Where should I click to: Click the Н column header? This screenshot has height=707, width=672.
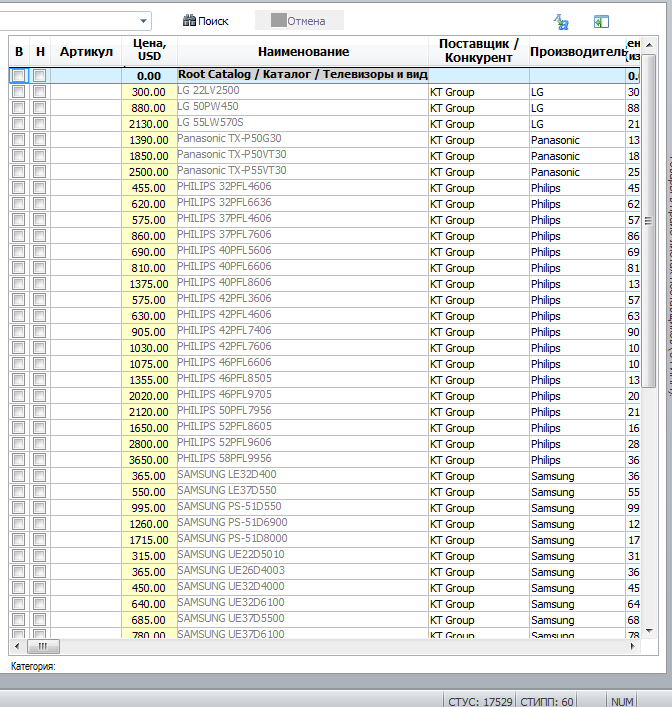click(40, 51)
